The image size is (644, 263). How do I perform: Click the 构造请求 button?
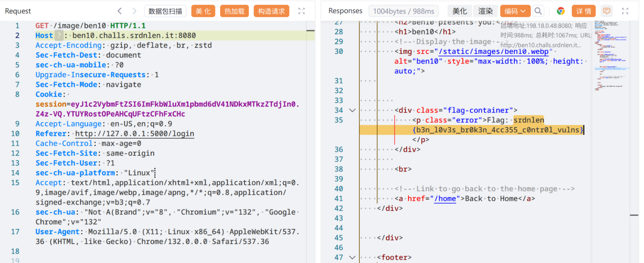point(271,11)
